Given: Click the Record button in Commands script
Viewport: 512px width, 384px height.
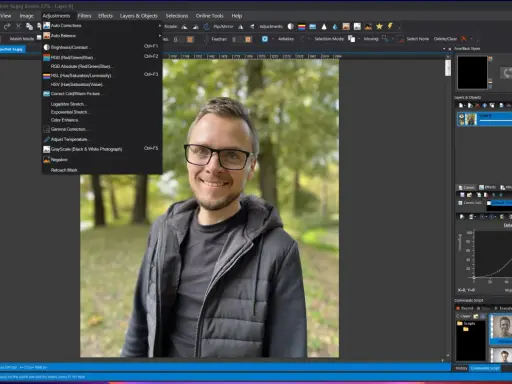Looking at the screenshot, I should (x=465, y=308).
